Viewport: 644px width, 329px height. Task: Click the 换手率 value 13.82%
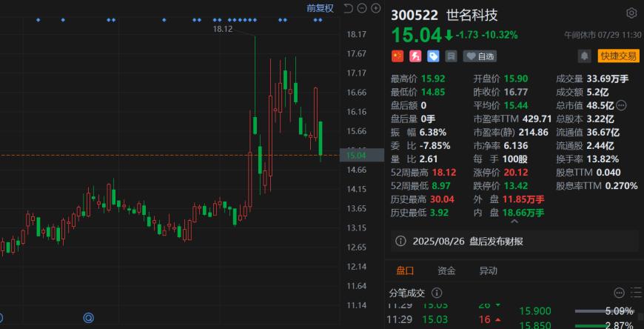click(x=601, y=159)
